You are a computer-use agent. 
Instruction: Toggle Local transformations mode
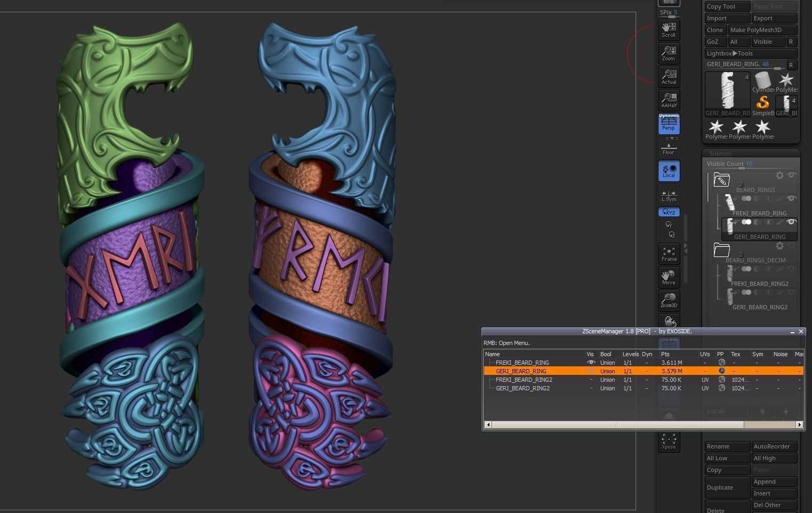669,171
